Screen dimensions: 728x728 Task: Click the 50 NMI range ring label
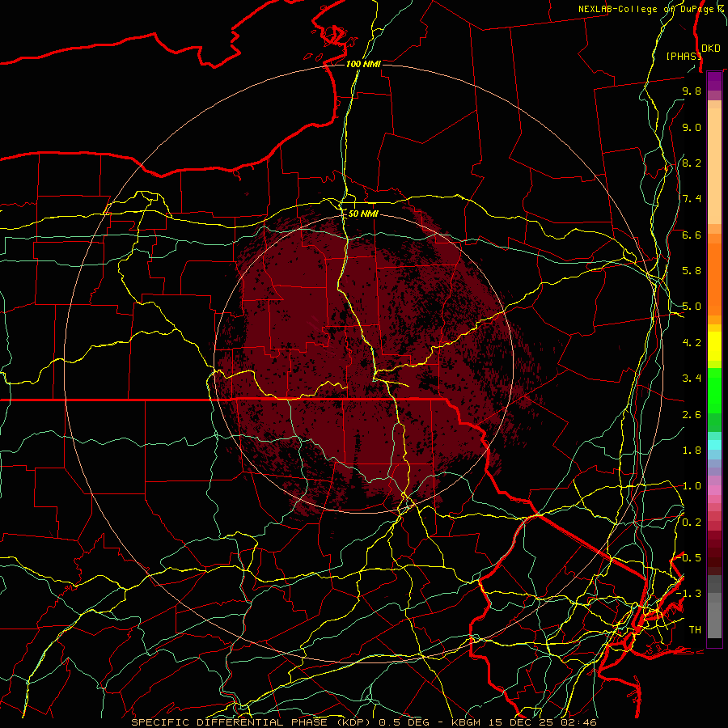click(363, 214)
